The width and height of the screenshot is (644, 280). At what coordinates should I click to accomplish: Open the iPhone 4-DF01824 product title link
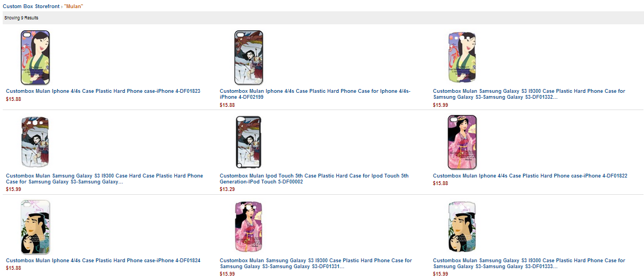pos(103,261)
